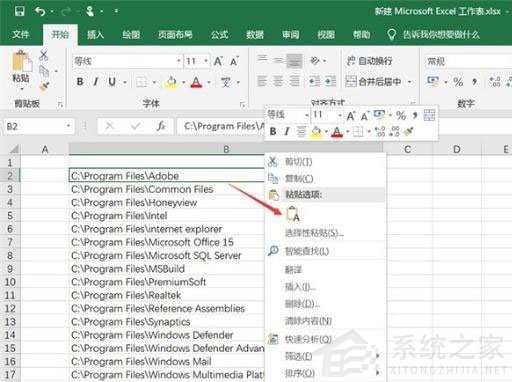Click Align Right icon in ribbon
512x382 pixels.
coord(294,81)
